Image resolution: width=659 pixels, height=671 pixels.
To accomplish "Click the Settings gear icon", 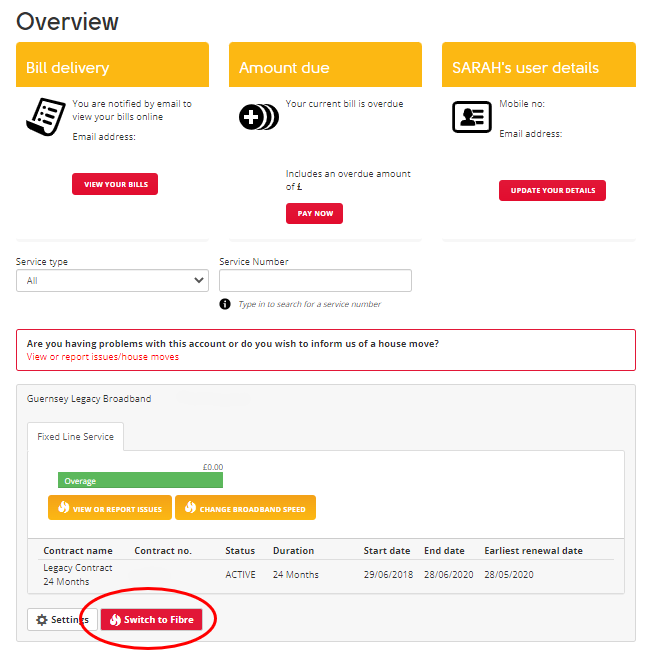I will 42,620.
